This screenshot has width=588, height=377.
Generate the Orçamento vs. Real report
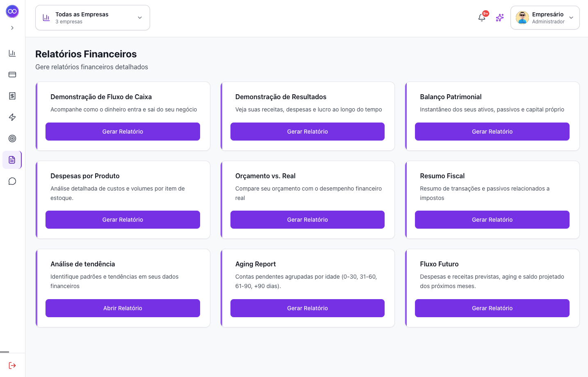pos(308,220)
